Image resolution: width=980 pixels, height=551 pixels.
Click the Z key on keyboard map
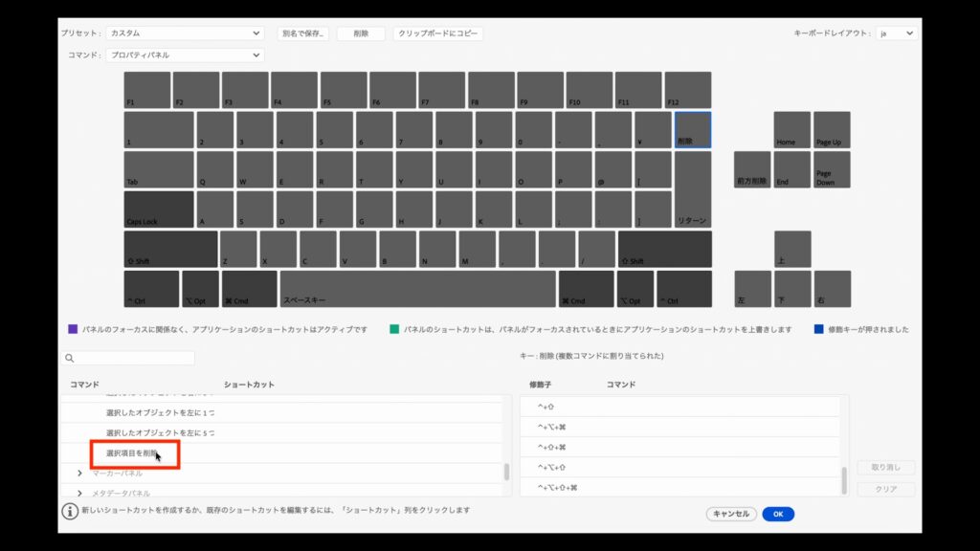(238, 249)
